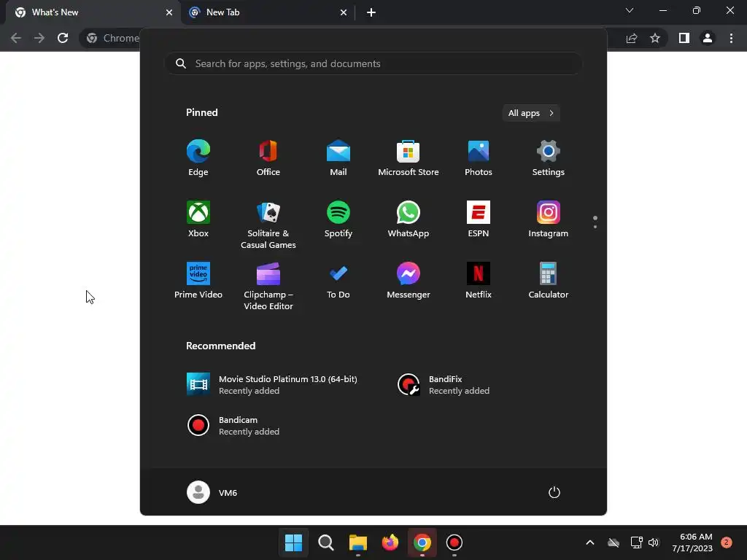
Task: Open notification center badge
Action: pos(727,542)
